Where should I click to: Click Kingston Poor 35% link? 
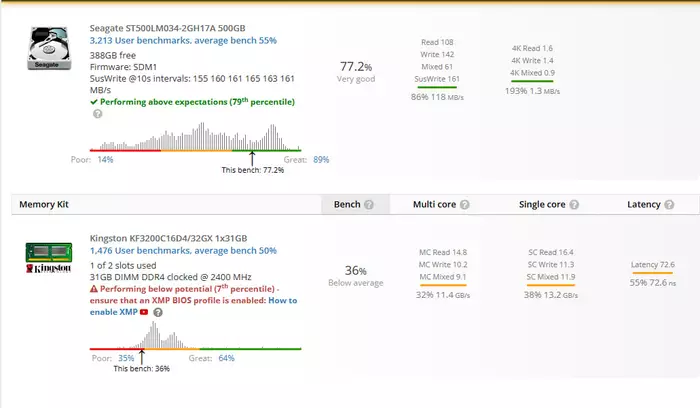tap(126, 358)
